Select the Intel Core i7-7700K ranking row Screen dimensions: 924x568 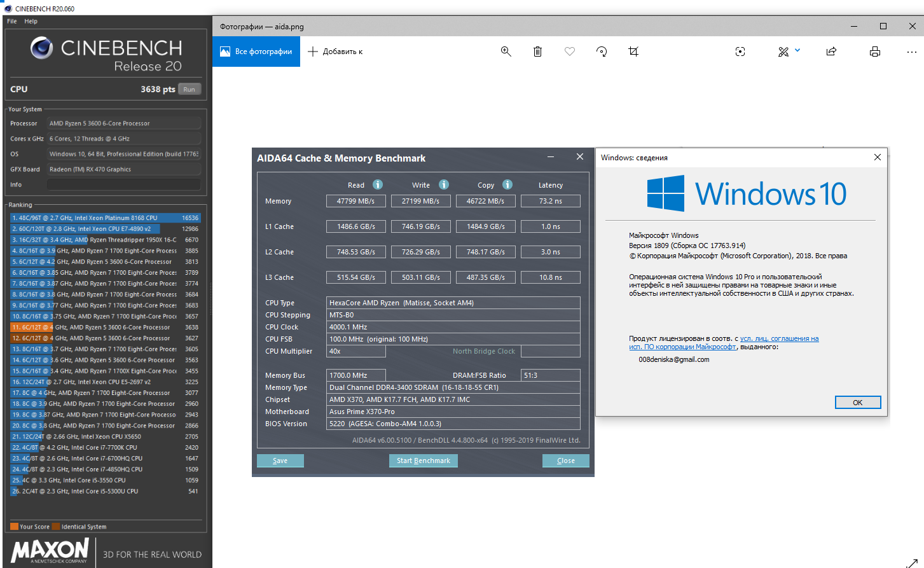click(105, 448)
